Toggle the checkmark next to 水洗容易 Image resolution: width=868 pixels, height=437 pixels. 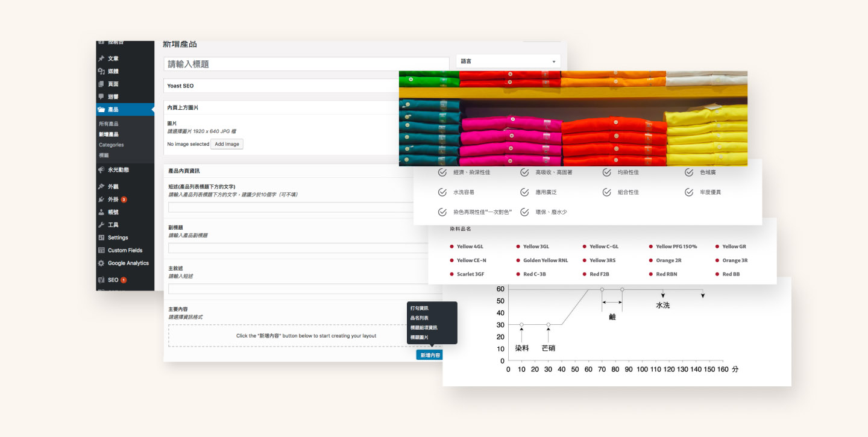point(442,192)
